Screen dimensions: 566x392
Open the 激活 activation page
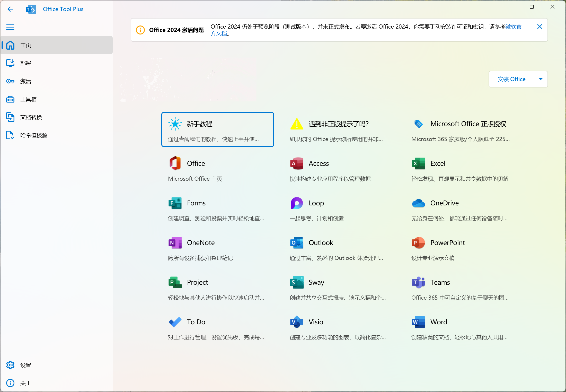pyautogui.click(x=57, y=81)
